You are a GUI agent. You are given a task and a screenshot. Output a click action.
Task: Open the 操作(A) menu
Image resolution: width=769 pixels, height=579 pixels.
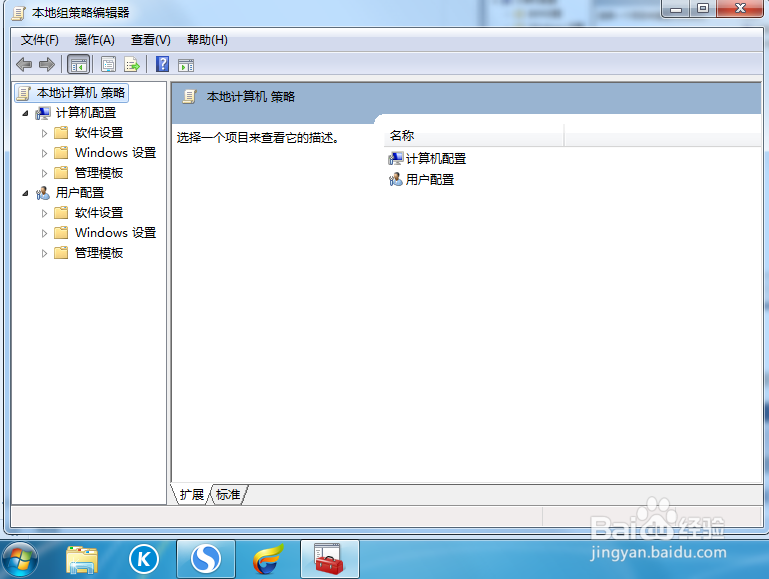tap(95, 40)
